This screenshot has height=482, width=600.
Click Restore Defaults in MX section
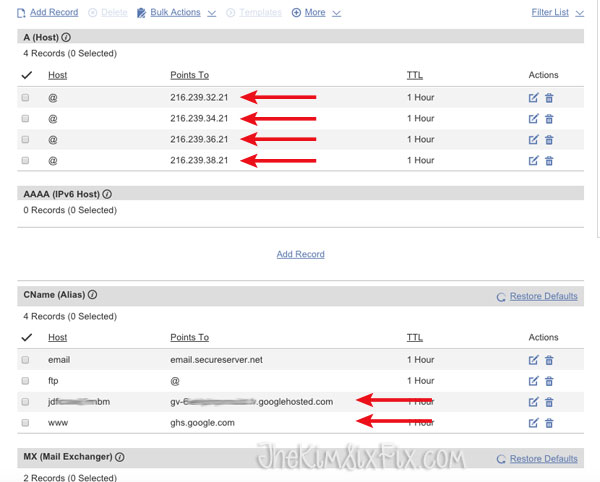pyautogui.click(x=543, y=459)
